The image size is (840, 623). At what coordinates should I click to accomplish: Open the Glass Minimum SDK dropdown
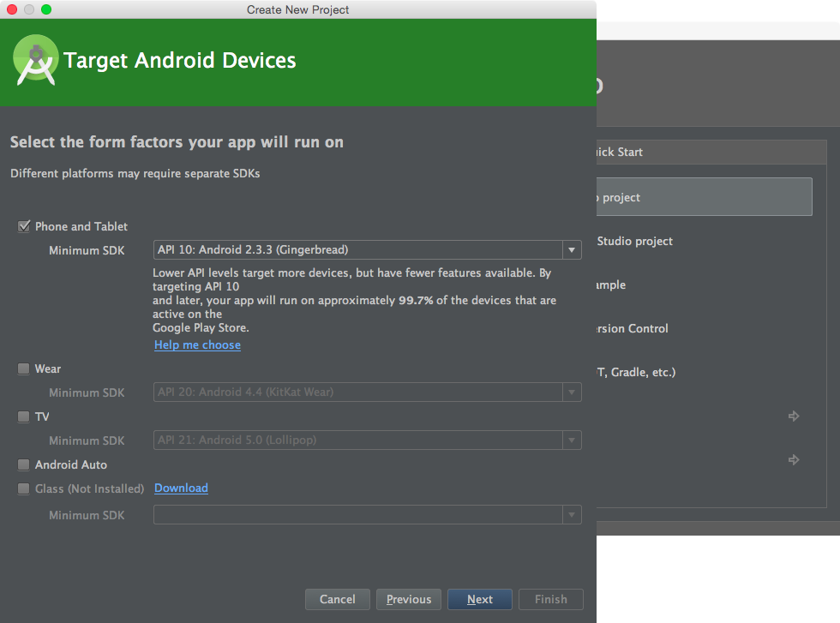coord(571,515)
